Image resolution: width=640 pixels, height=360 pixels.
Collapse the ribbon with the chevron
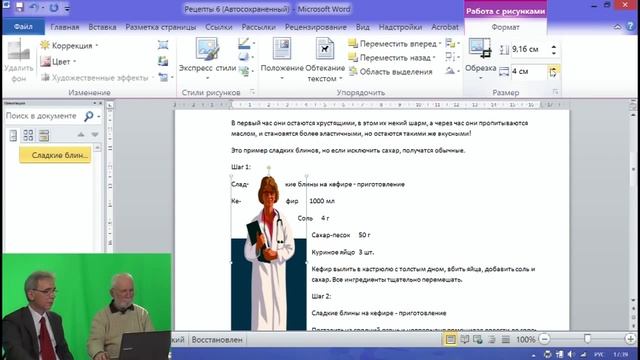[617, 27]
